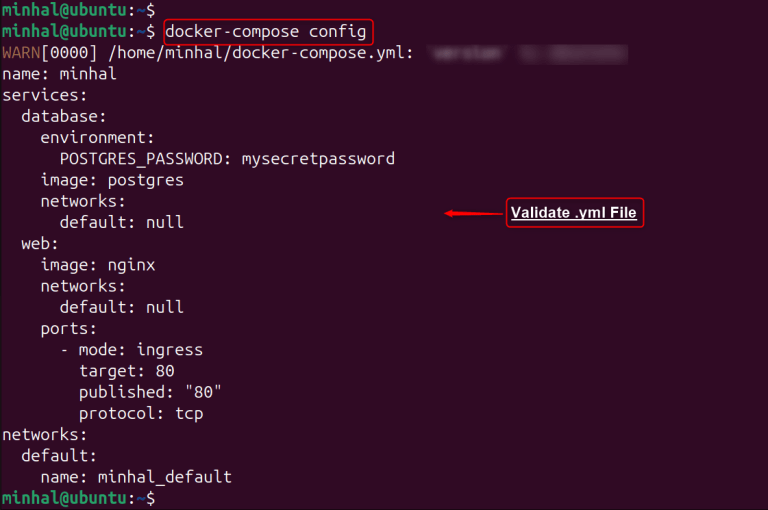This screenshot has height=510, width=768.
Task: Click the "mode: ingress" list item
Action: point(140,350)
